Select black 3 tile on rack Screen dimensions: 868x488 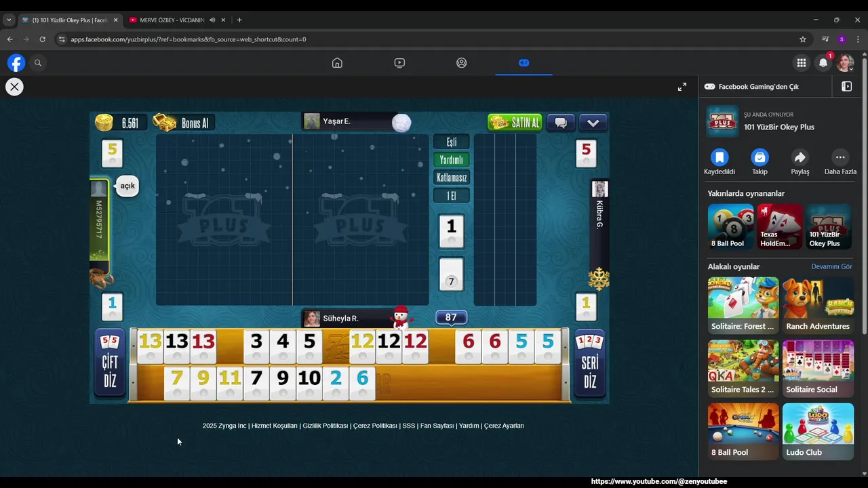click(256, 346)
